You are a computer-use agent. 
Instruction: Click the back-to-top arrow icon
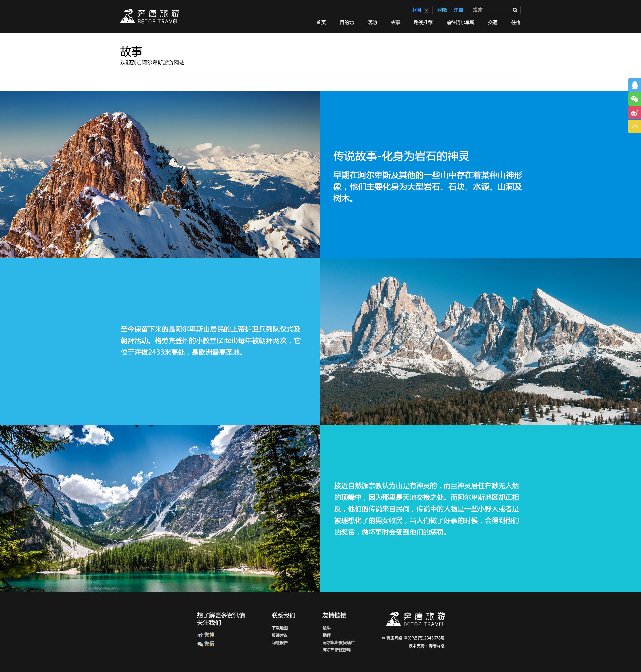634,127
